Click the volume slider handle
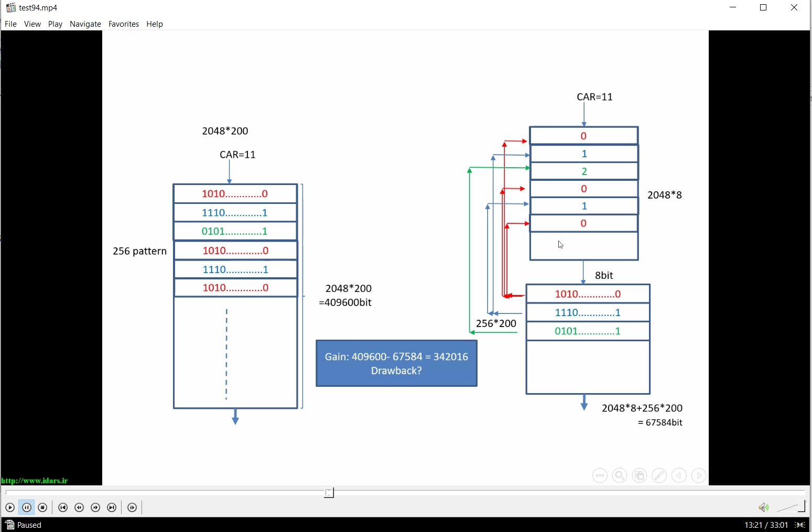This screenshot has width=812, height=532. pos(802,506)
